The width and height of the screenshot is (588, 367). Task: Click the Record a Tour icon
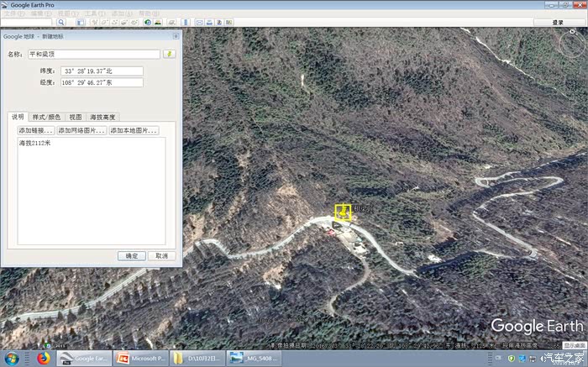coord(134,22)
